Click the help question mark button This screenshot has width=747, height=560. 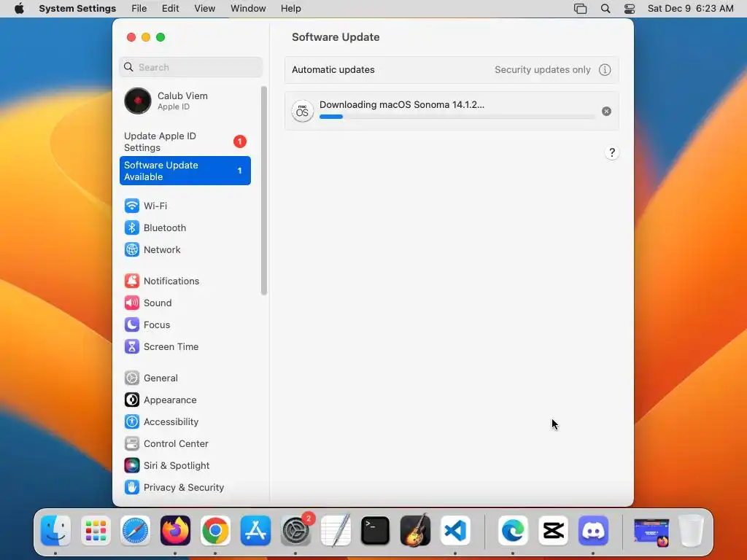[x=612, y=153]
